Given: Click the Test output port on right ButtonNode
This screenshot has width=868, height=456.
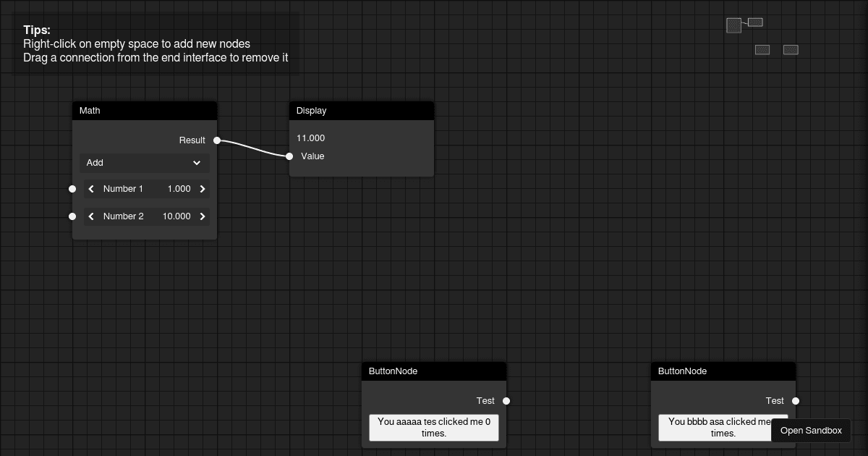Looking at the screenshot, I should (796, 400).
